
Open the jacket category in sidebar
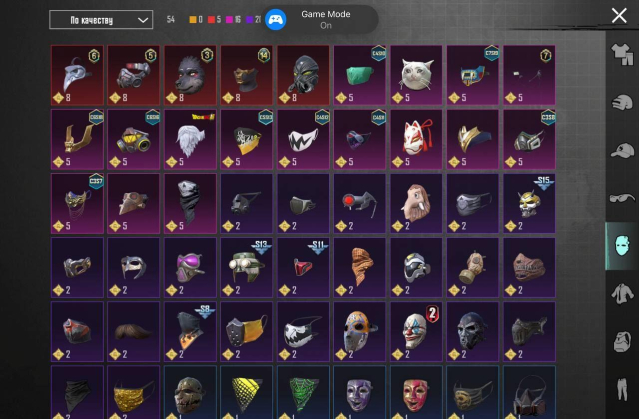click(622, 293)
